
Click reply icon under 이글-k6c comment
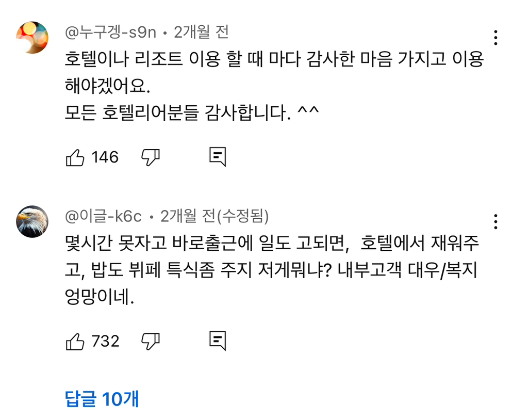(x=218, y=341)
